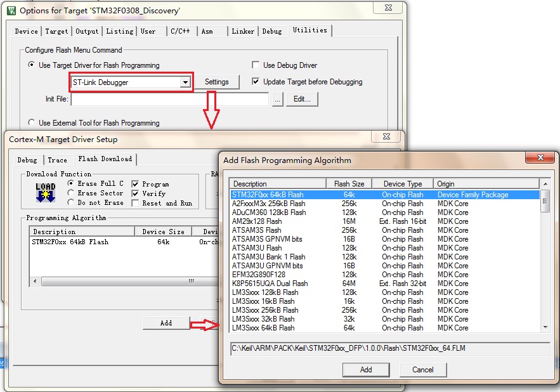560x392 pixels.
Task: Open the Device tab in Options
Action: pyautogui.click(x=26, y=32)
